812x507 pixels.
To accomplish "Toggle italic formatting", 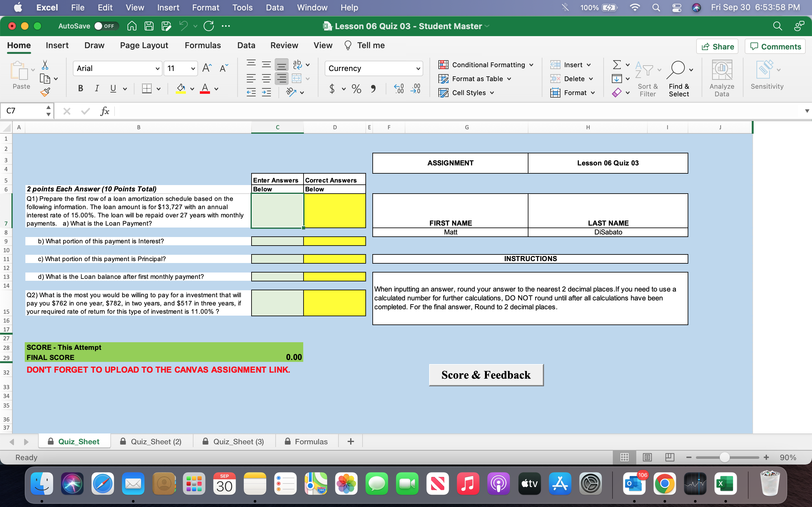I will point(97,88).
